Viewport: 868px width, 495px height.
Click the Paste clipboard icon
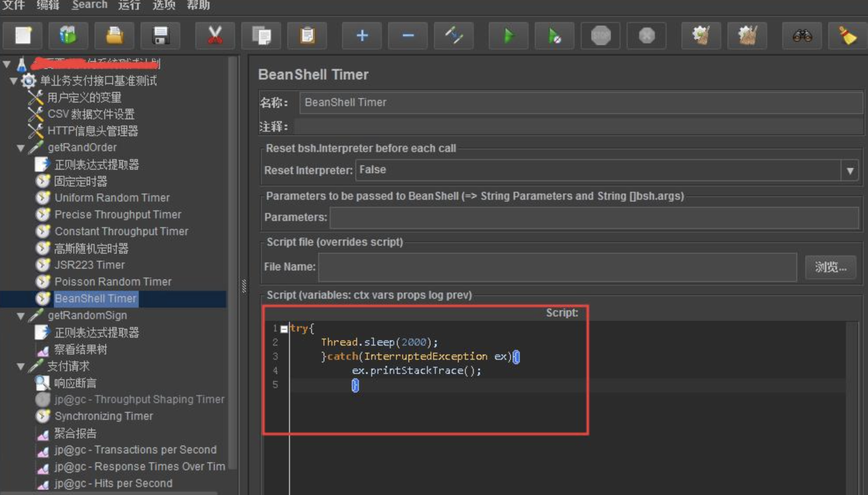[307, 35]
